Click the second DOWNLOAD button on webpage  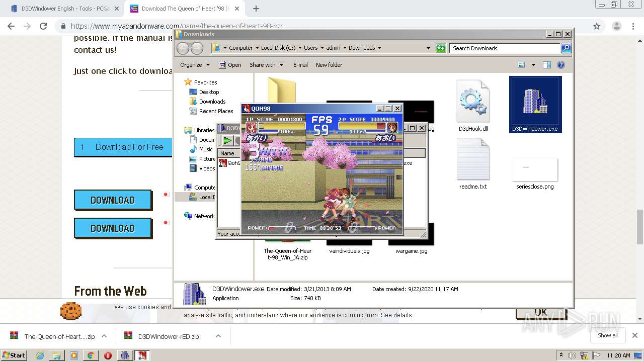click(113, 228)
